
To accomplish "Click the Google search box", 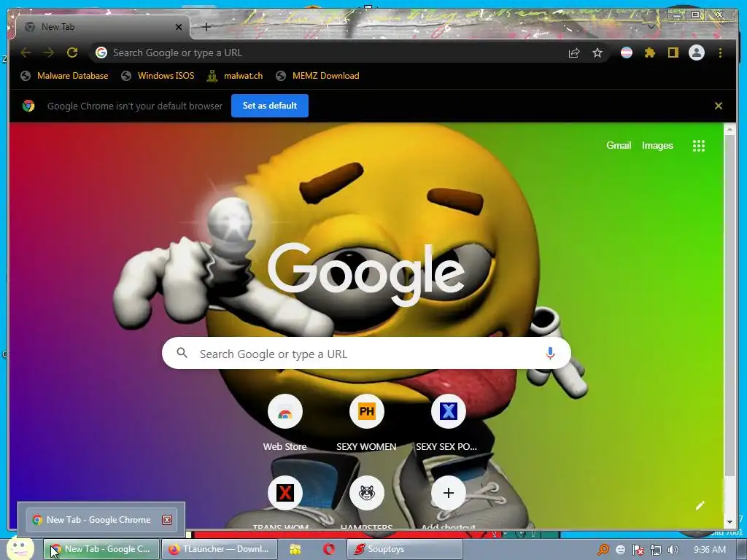I will (x=366, y=354).
